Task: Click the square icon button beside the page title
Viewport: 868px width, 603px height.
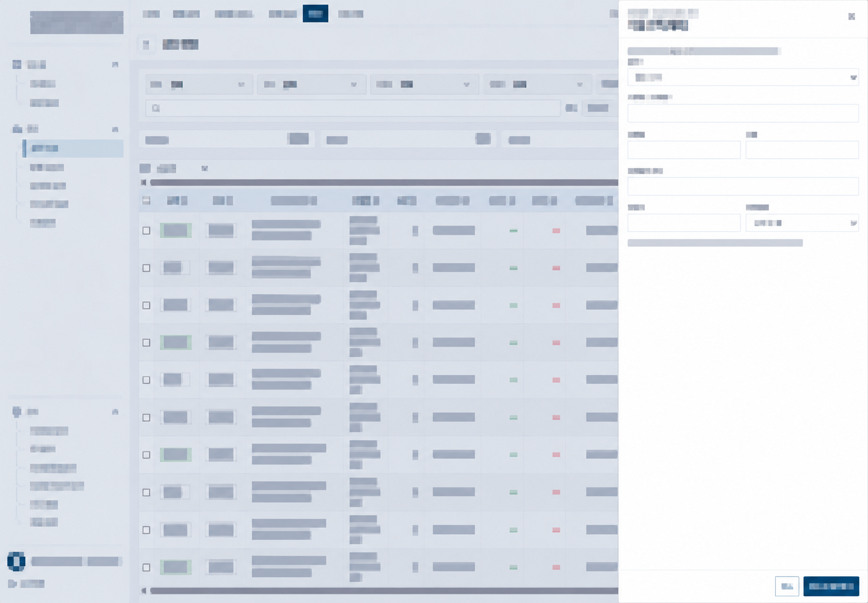Action: point(146,44)
